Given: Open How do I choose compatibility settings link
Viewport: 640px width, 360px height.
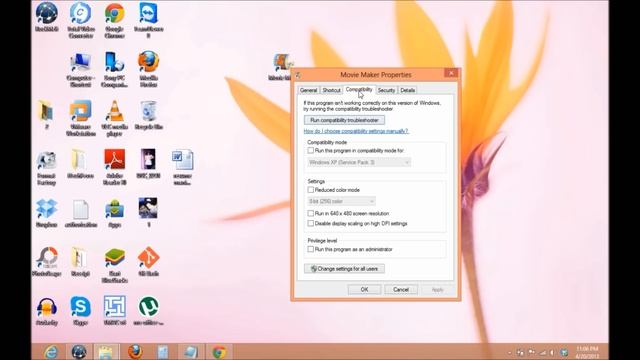Looking at the screenshot, I should pos(356,131).
